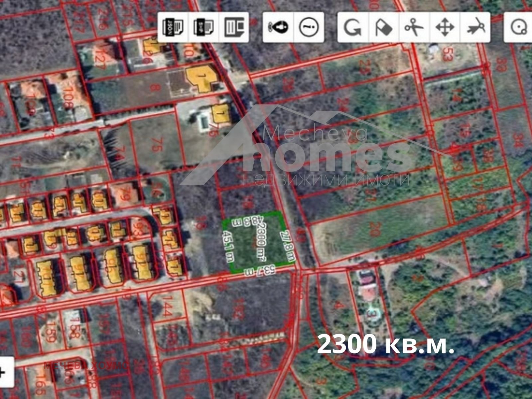This screenshot has height=399, width=532.
Task: Click the second file export icon
Action: pyautogui.click(x=203, y=27)
